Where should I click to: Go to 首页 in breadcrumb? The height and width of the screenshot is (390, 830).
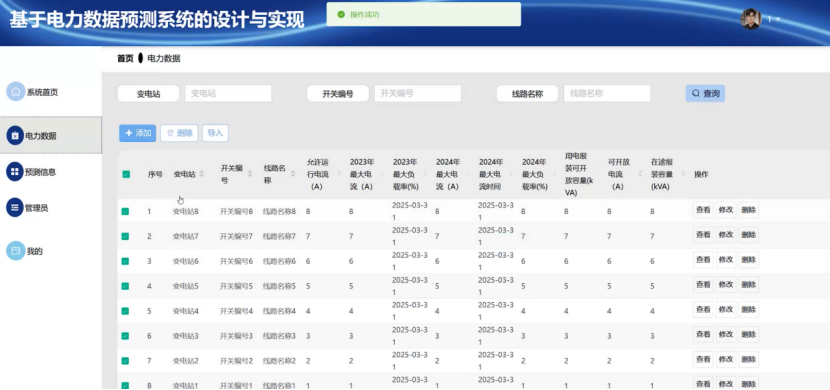pyautogui.click(x=125, y=58)
